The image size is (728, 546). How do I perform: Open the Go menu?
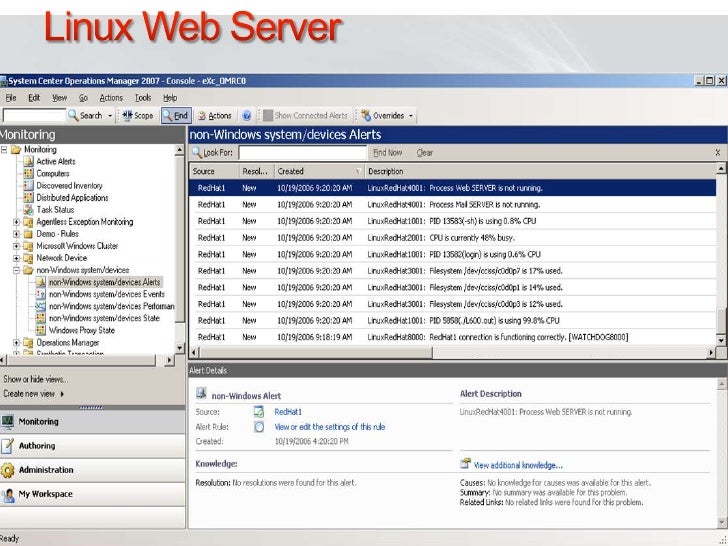83,98
